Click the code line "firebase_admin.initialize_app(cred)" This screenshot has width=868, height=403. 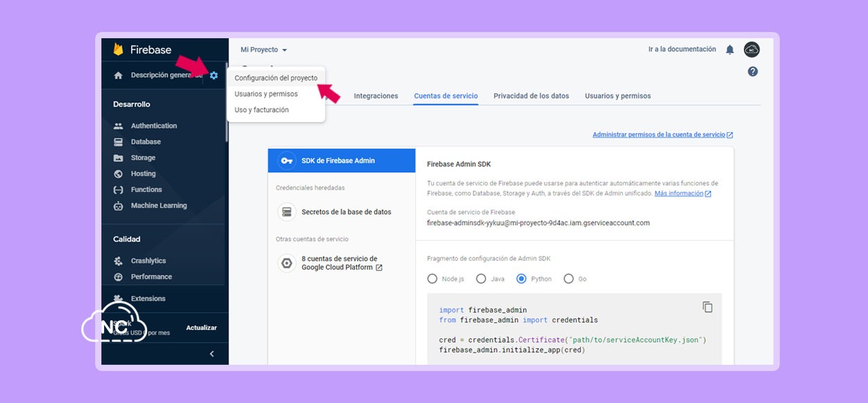point(512,349)
